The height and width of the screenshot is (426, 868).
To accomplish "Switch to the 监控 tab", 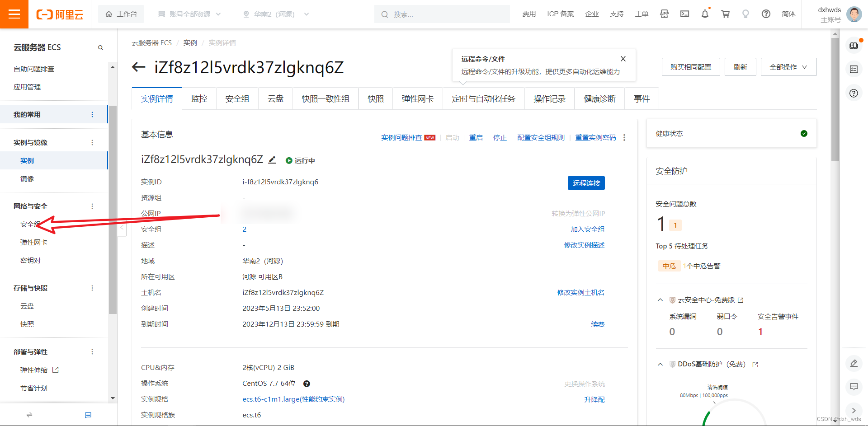I will 199,98.
